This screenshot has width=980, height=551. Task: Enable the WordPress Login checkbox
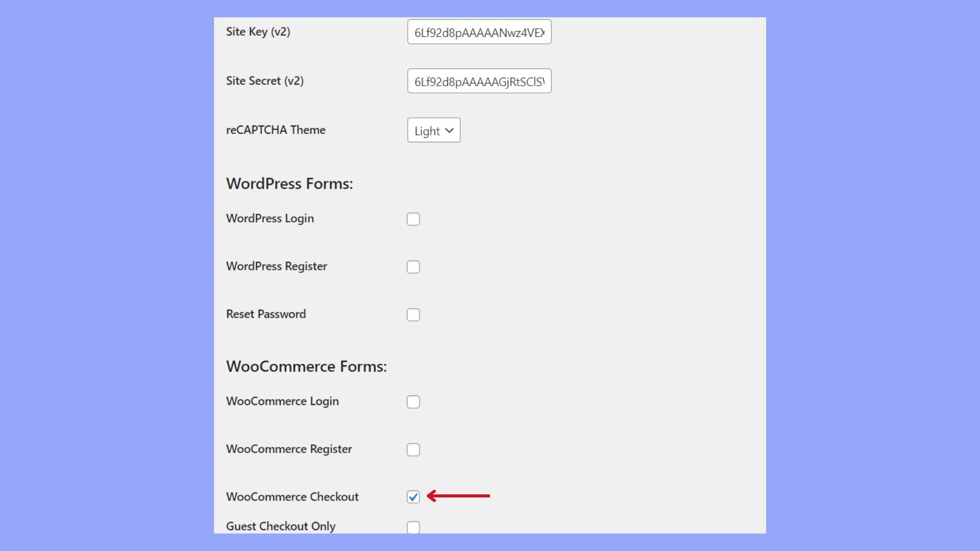413,218
